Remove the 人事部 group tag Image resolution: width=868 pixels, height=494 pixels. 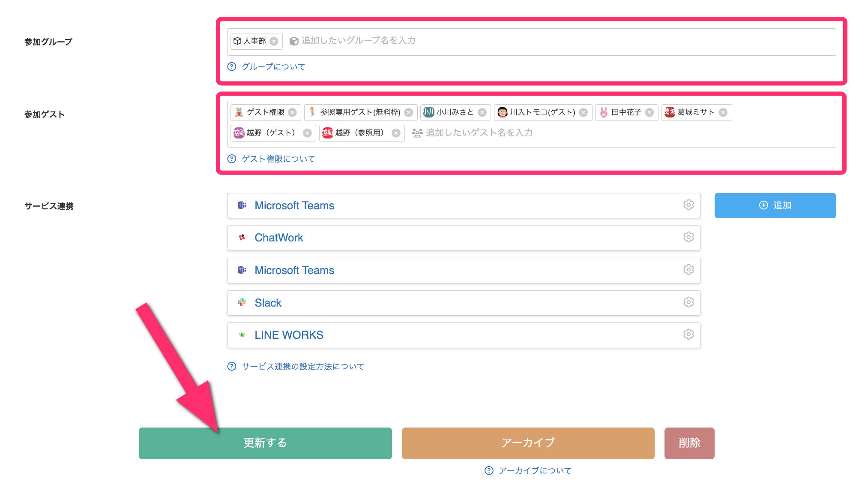[274, 41]
